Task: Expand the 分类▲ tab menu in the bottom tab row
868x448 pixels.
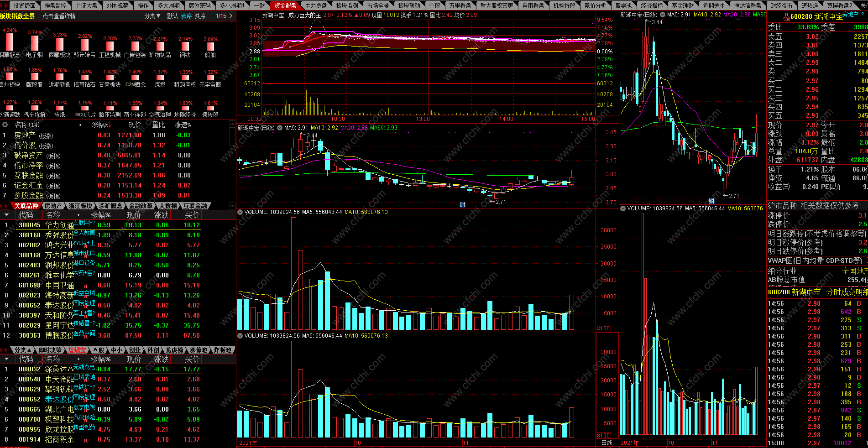Action: coord(22,350)
